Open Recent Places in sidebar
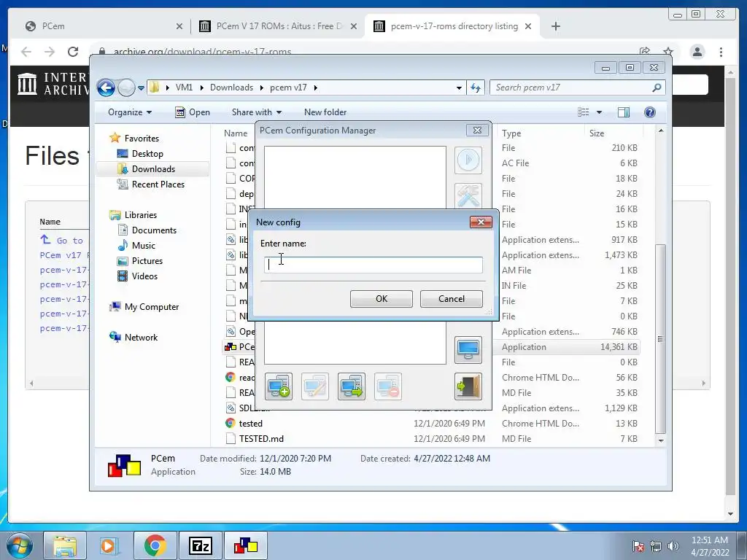The height and width of the screenshot is (560, 747). pos(158,184)
